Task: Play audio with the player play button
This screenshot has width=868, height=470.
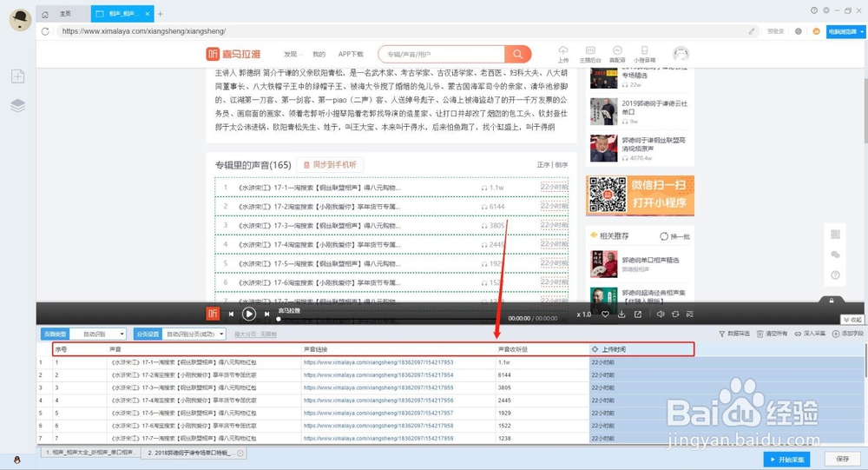Action: pos(249,314)
